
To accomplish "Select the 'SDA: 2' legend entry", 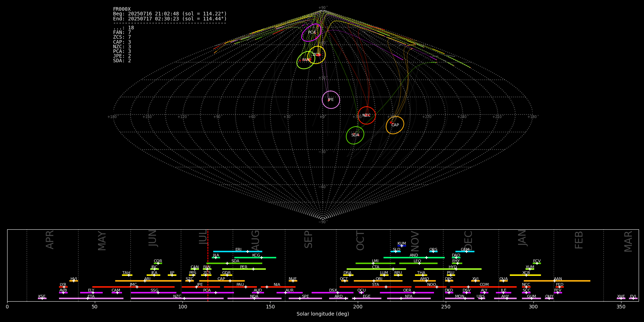I will tap(122, 60).
